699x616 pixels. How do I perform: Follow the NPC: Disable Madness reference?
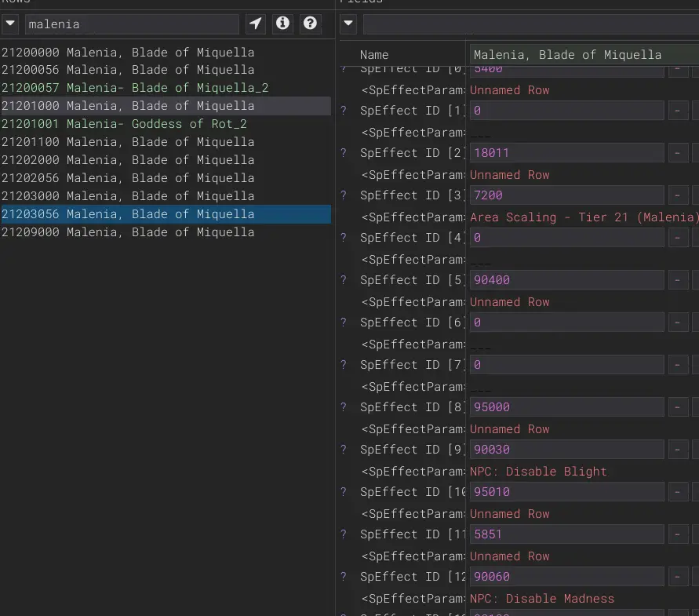(541, 599)
